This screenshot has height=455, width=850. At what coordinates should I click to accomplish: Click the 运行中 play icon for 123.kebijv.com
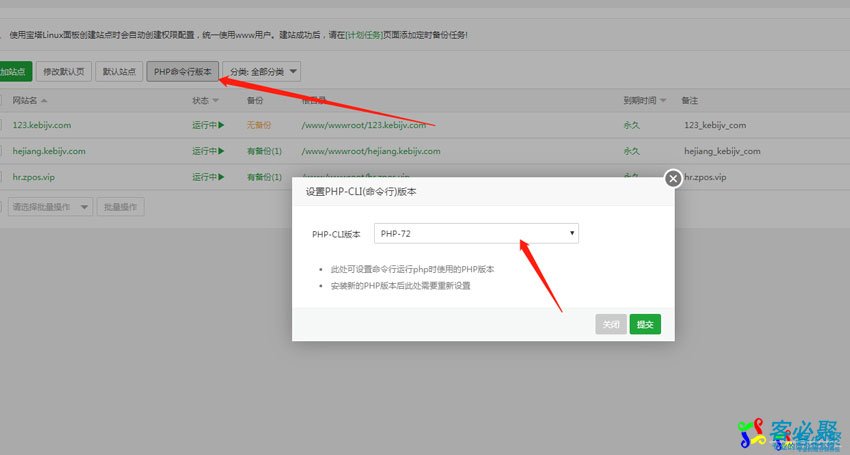coord(221,125)
